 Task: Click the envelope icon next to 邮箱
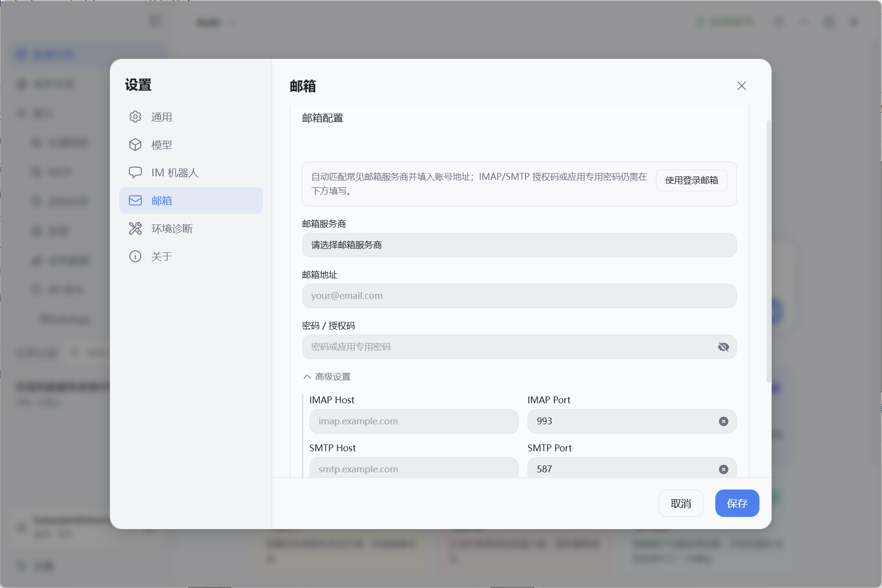(135, 200)
